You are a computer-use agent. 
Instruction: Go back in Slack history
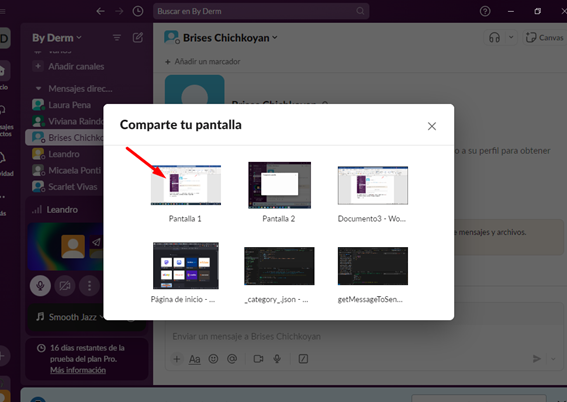click(x=101, y=11)
